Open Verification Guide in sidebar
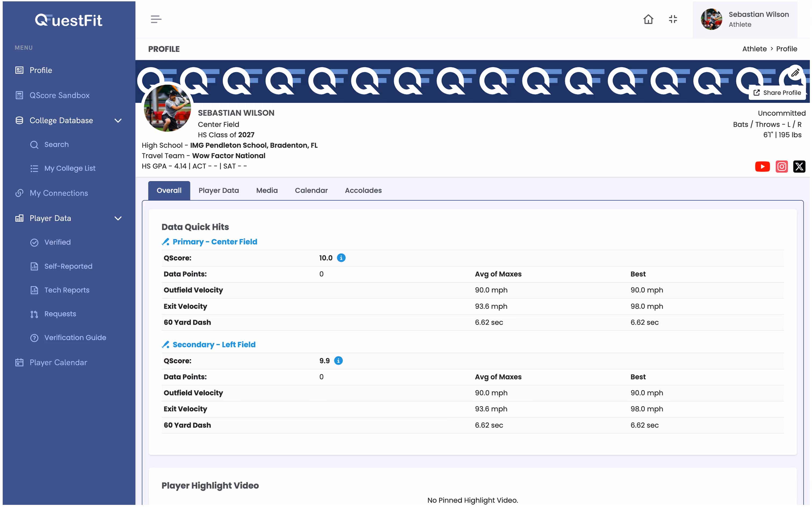 (x=75, y=338)
